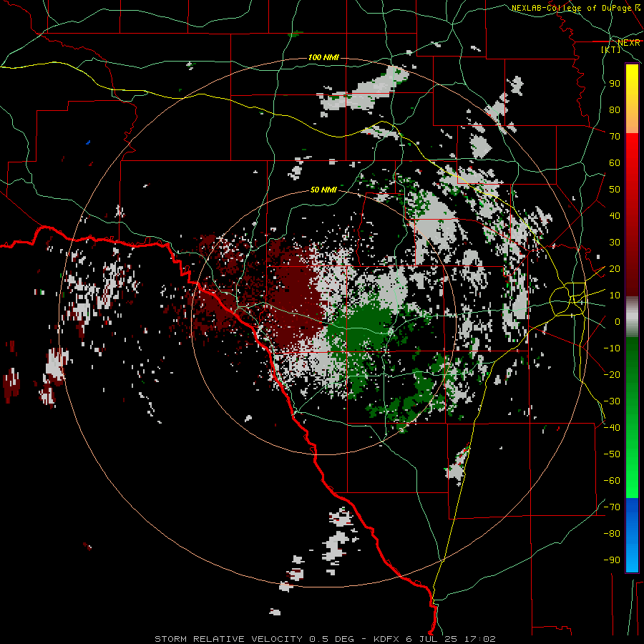
Task: Select the orange band near 70 on the scale
Action: (x=632, y=123)
